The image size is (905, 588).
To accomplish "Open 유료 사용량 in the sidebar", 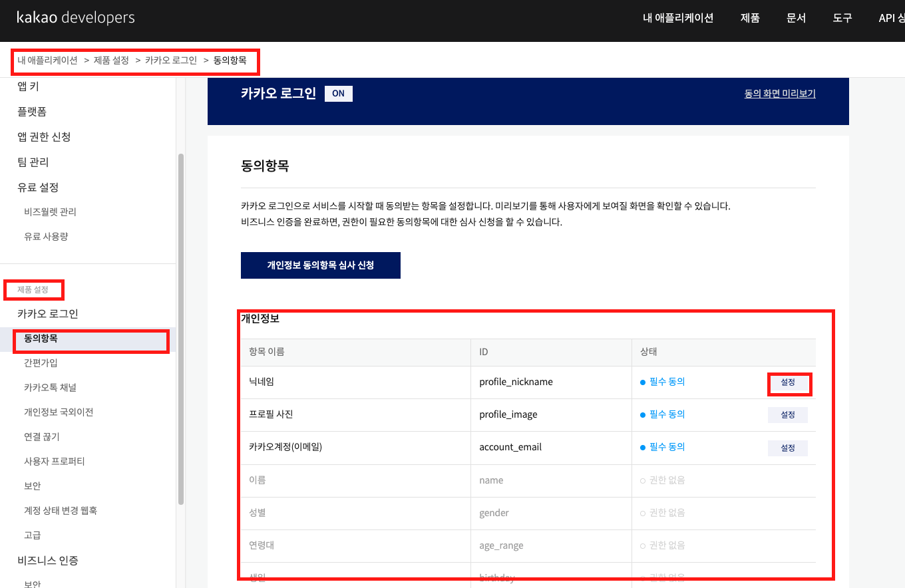I will [x=46, y=236].
